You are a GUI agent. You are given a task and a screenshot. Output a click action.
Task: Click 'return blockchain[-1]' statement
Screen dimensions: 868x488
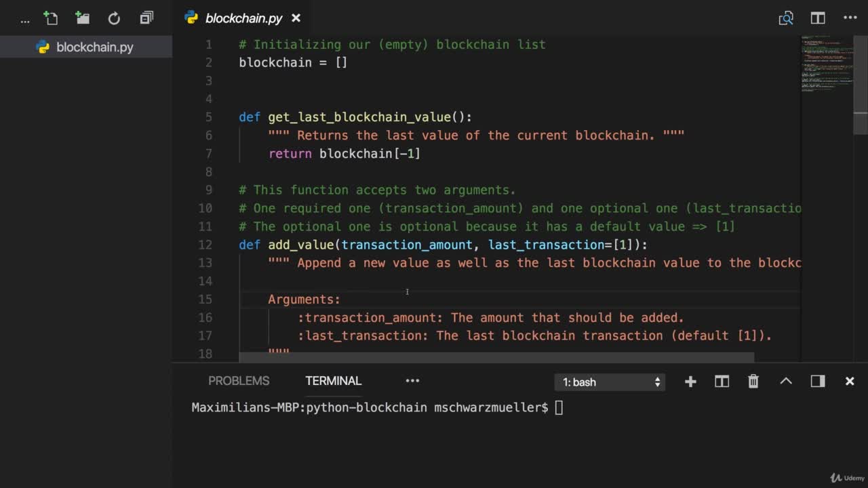point(344,154)
